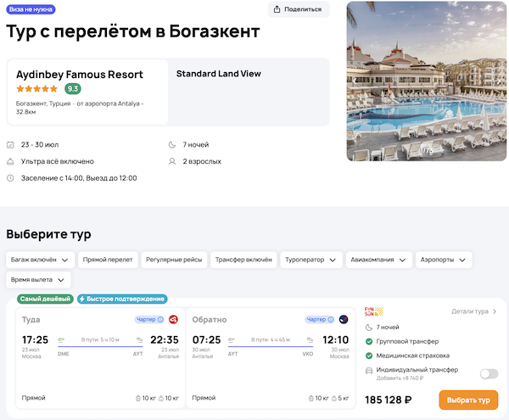This screenshot has width=509, height=420.
Task: Click the red airline logo on outbound flight
Action: click(x=174, y=319)
